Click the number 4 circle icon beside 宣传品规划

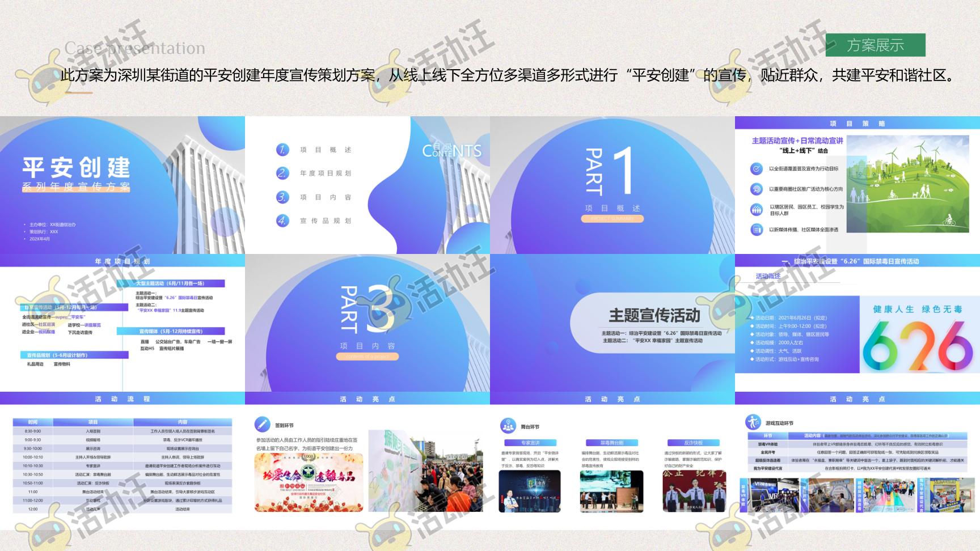click(x=282, y=221)
